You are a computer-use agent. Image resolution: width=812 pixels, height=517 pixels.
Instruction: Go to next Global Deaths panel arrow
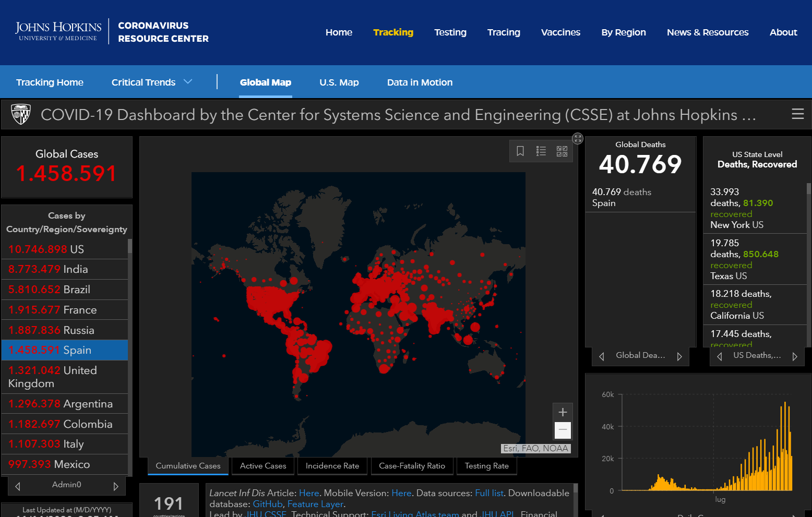(679, 356)
